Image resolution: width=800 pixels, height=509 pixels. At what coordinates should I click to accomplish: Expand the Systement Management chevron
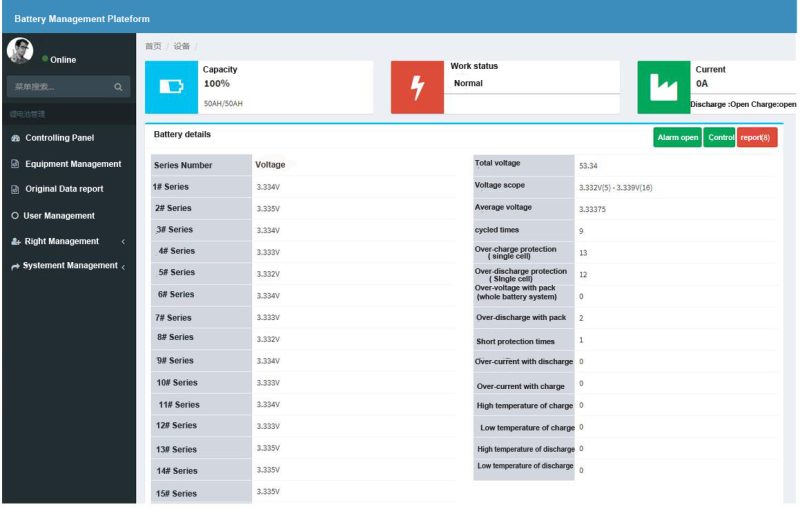click(x=123, y=267)
